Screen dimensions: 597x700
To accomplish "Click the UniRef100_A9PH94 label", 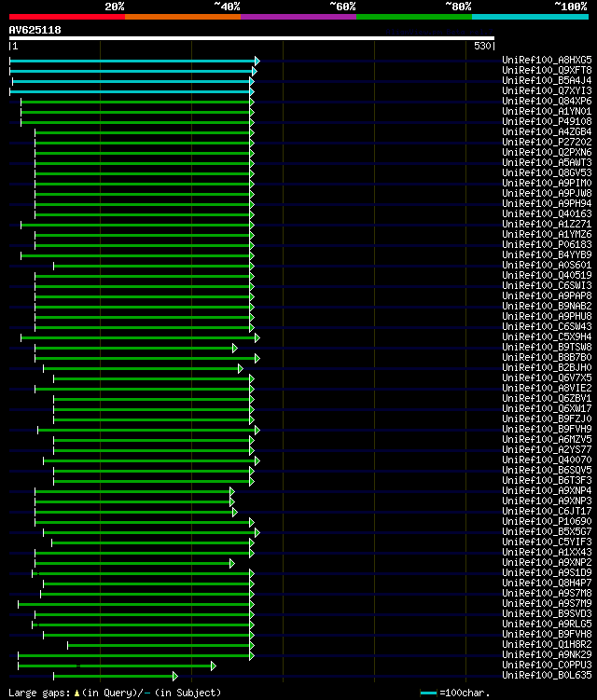I will [x=547, y=203].
